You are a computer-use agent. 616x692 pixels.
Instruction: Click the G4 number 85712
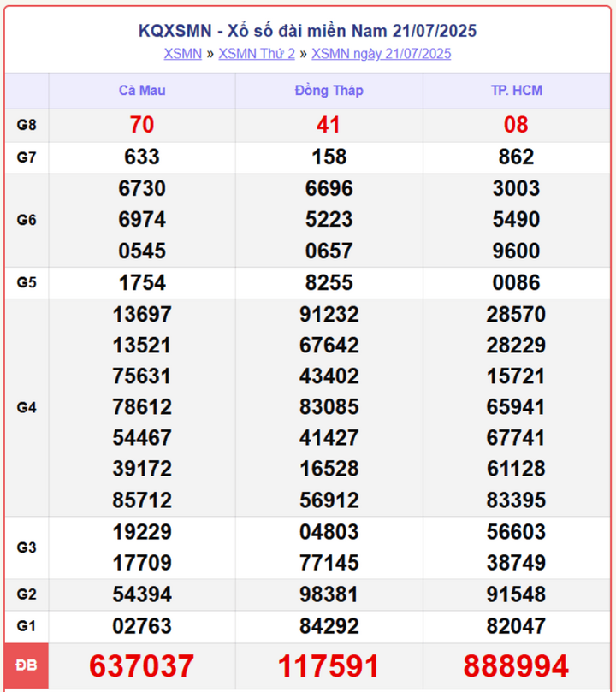pos(142,500)
